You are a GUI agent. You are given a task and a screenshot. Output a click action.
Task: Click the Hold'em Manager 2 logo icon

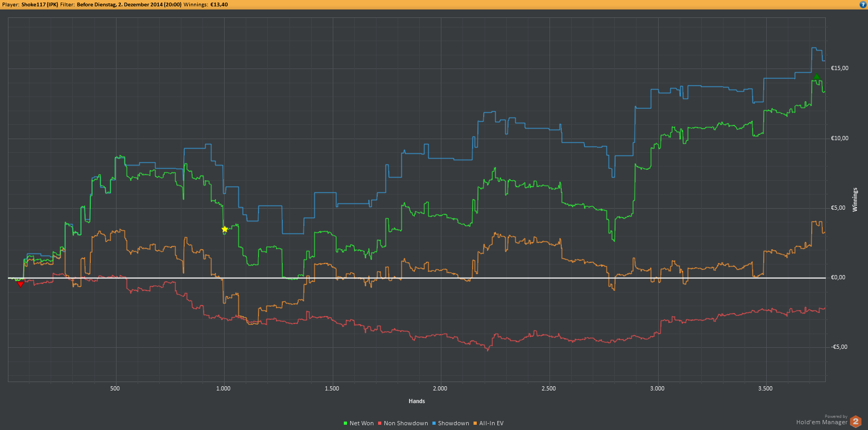[856, 422]
